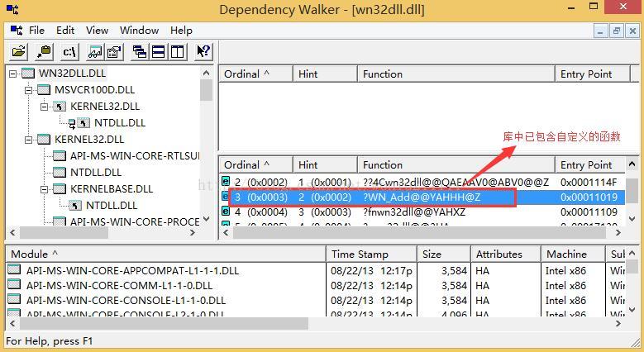Image resolution: width=644 pixels, height=352 pixels.
Task: Click the e export icon on ordinal 2 row
Action: pos(226,181)
